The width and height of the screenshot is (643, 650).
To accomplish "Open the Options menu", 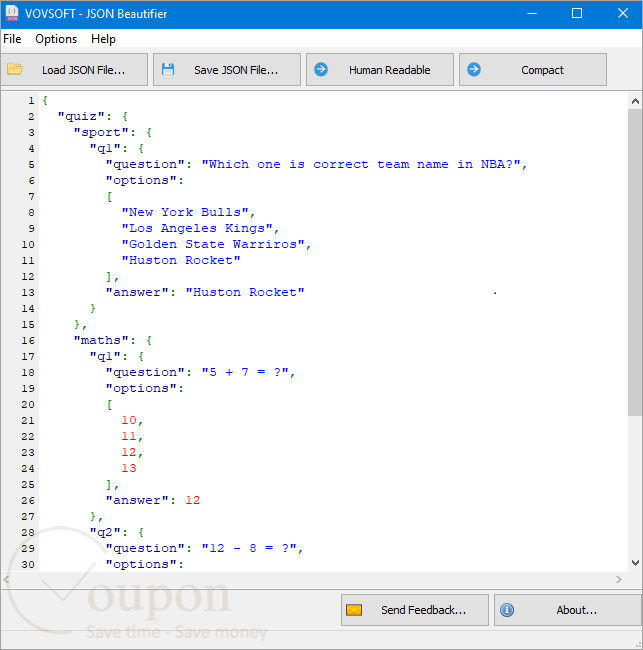I will pos(56,39).
